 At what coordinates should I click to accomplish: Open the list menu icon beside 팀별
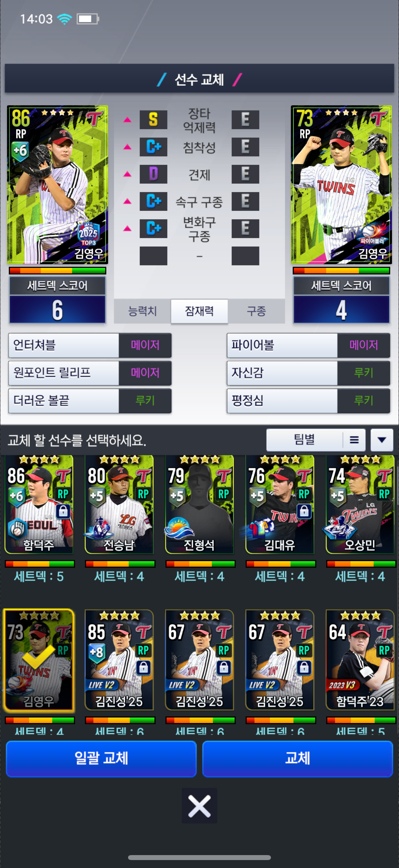(x=354, y=440)
